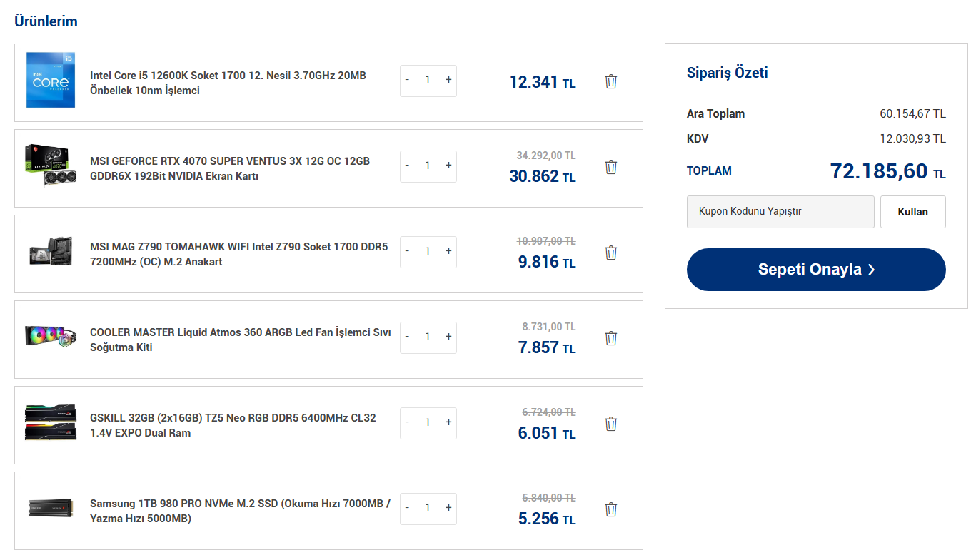Remove Samsung 980 PRO SSD via trash icon
The width and height of the screenshot is (976, 560).
[610, 509]
